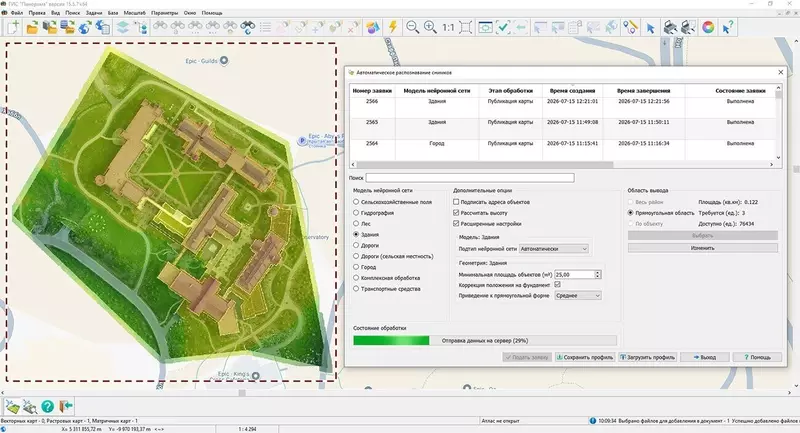The image size is (800, 433).
Task: Open the Файл menu
Action: [x=17, y=13]
